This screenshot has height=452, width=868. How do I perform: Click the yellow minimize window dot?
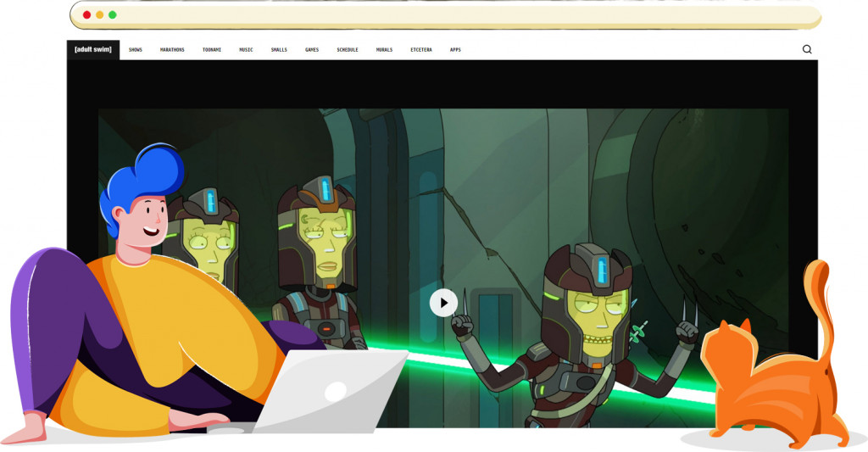(100, 15)
